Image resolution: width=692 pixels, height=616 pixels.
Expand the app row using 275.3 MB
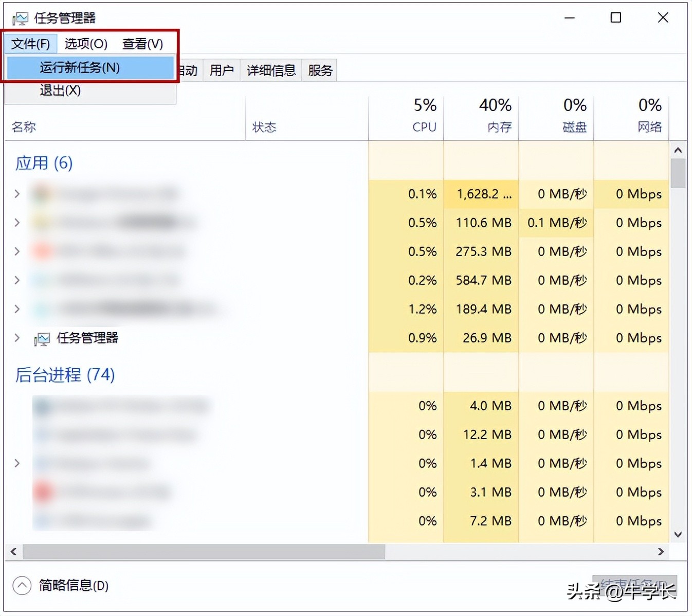pos(17,251)
